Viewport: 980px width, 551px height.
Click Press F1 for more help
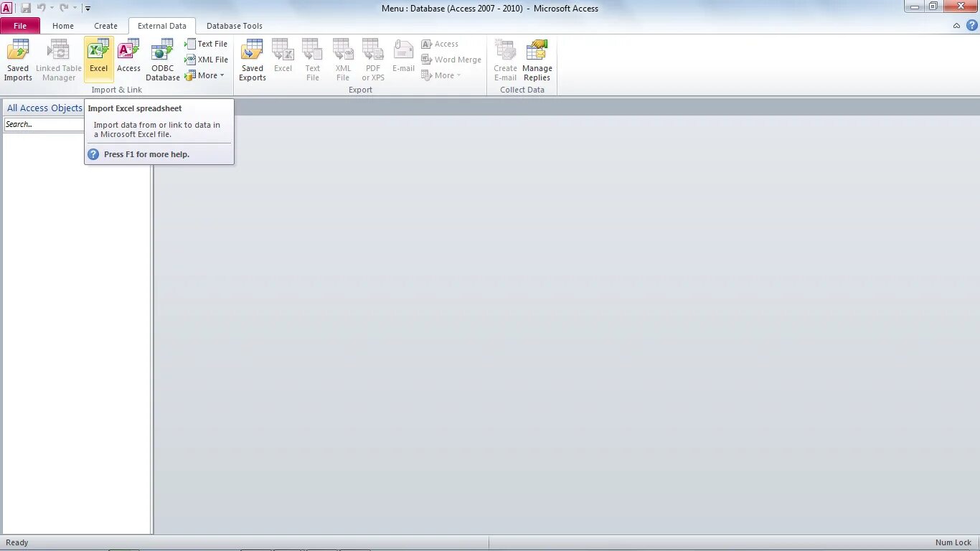(x=146, y=154)
